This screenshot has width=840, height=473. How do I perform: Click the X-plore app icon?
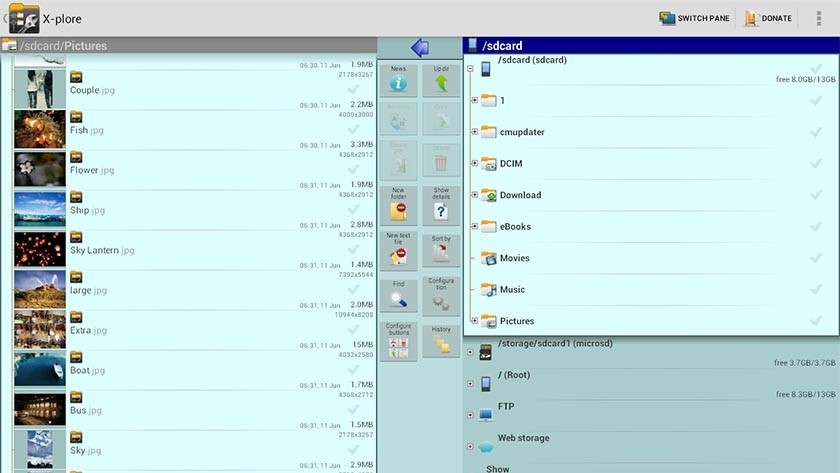24,19
